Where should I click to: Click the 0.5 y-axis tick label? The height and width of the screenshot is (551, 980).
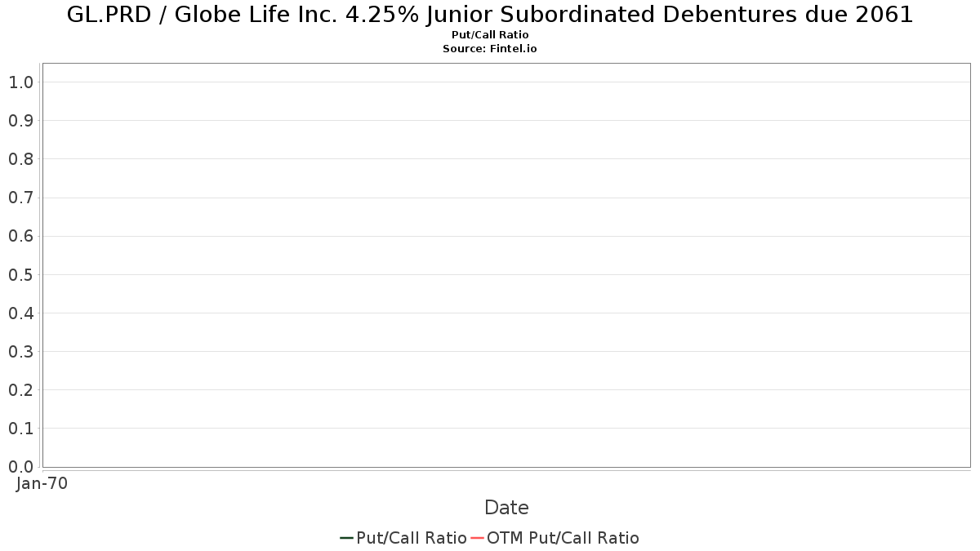coord(20,274)
